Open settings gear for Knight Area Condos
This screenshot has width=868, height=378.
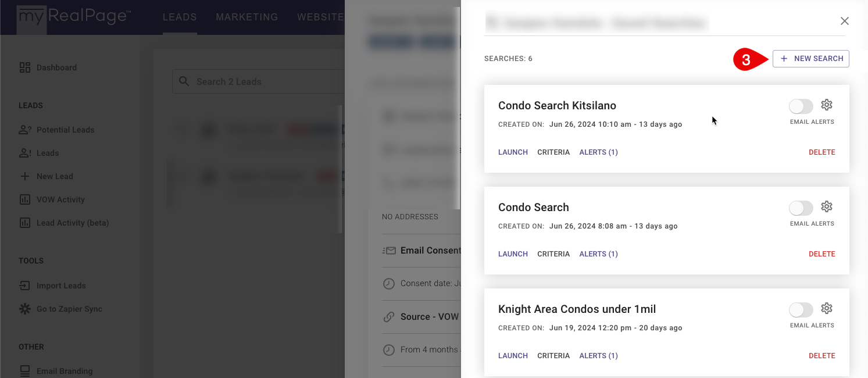pyautogui.click(x=827, y=308)
